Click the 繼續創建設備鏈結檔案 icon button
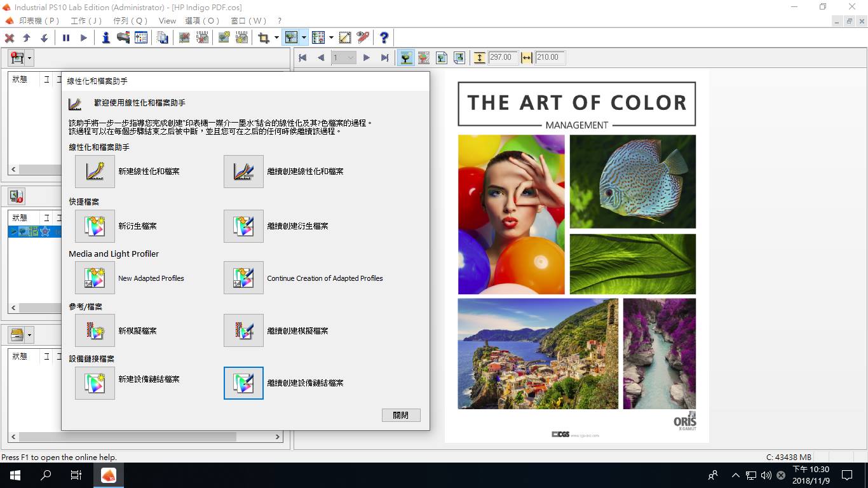The height and width of the screenshot is (488, 868). [x=243, y=383]
